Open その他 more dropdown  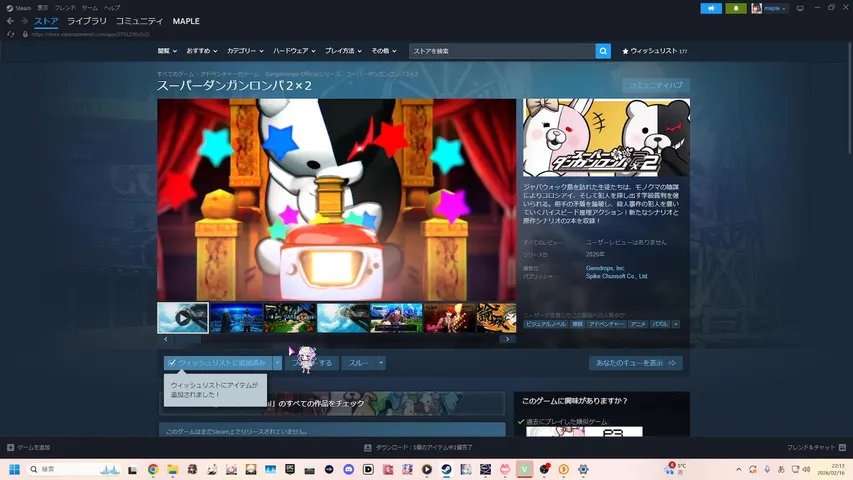384,51
